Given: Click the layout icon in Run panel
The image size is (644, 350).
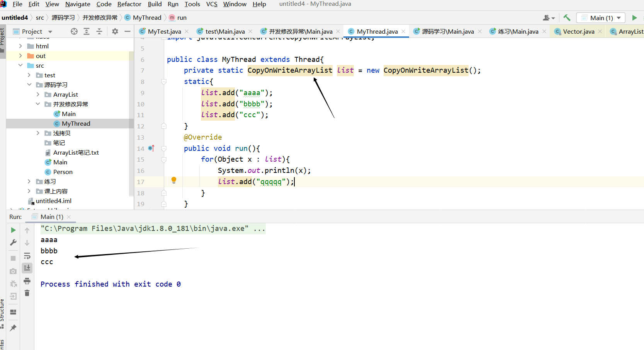Looking at the screenshot, I should coord(13,312).
